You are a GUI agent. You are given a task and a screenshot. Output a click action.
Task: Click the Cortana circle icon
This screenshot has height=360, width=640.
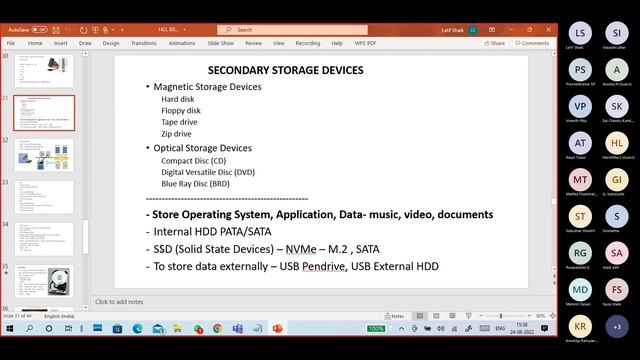pyautogui.click(x=49, y=328)
